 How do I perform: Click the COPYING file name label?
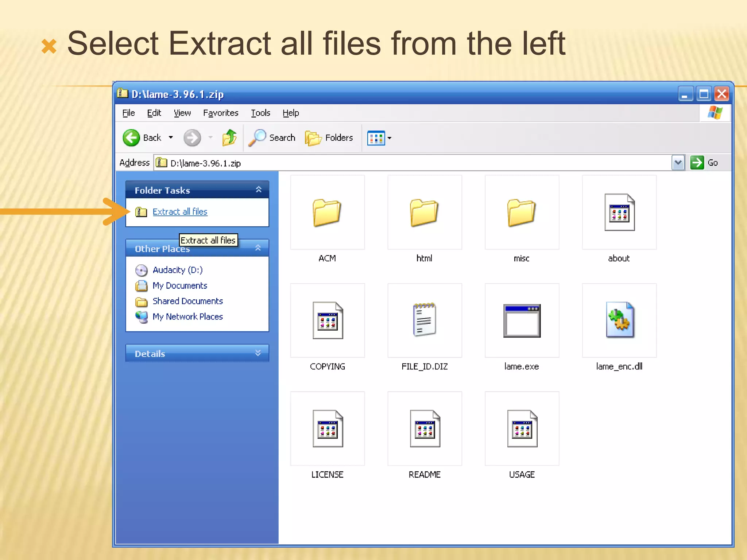point(328,367)
